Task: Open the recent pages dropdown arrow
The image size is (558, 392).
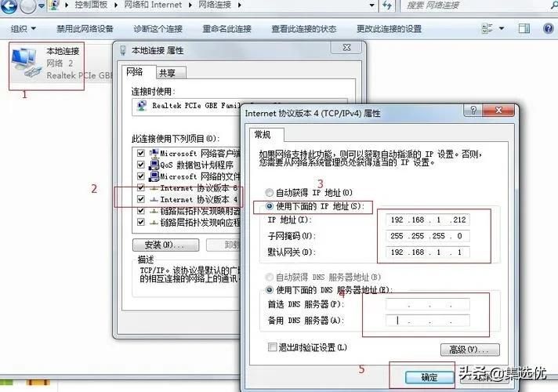Action: point(41,6)
